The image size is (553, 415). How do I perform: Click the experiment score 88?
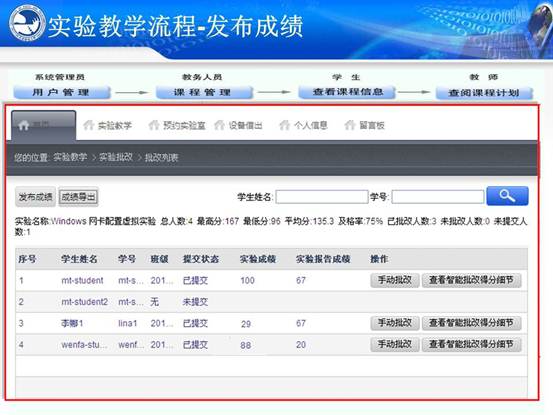click(x=246, y=345)
